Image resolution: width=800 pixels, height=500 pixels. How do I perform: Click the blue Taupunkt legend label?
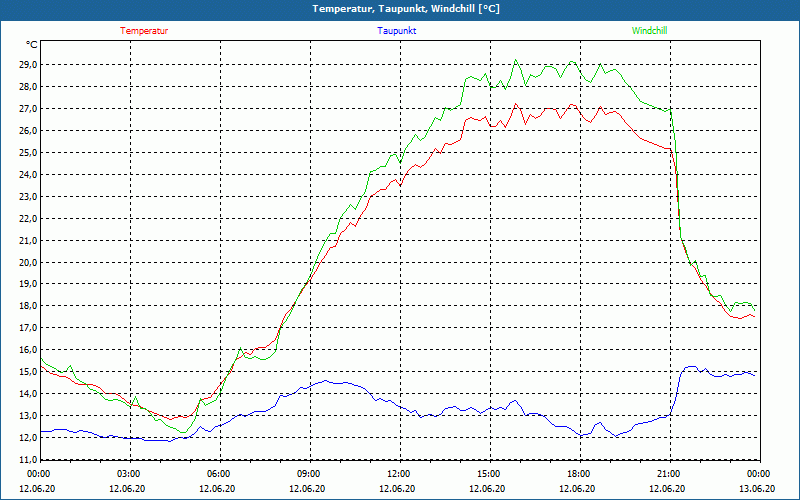click(396, 31)
